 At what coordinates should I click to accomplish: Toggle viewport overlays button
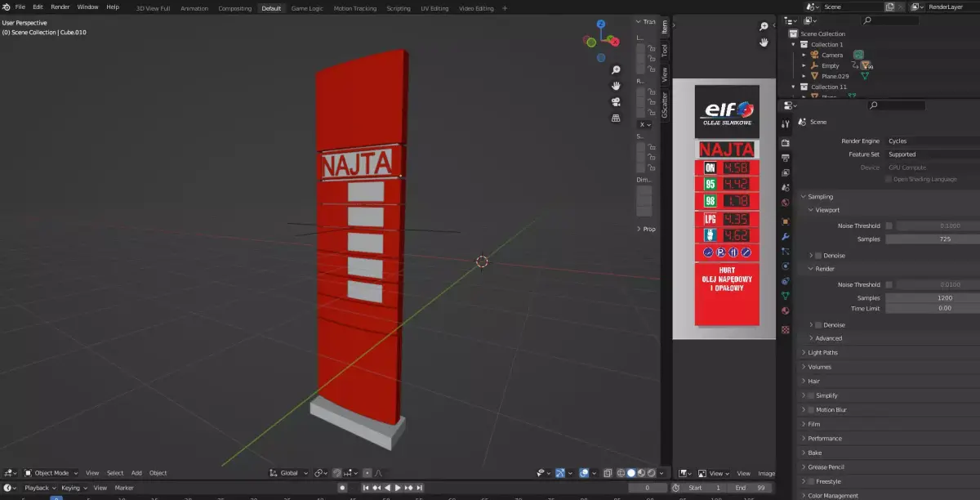584,473
